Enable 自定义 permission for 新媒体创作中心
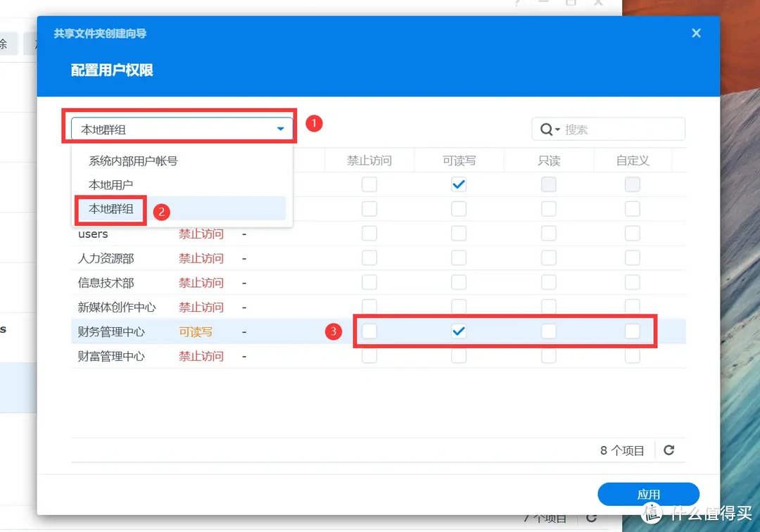Screen dimensions: 760x532 [631, 307]
